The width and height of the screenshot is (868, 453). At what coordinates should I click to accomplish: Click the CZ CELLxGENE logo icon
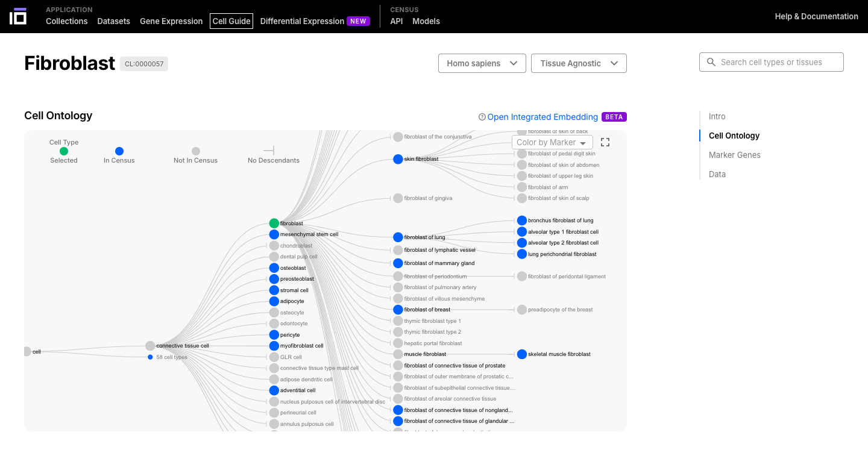pyautogui.click(x=18, y=16)
